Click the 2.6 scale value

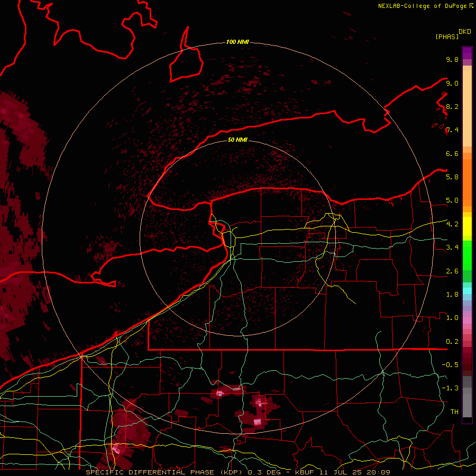point(452,271)
